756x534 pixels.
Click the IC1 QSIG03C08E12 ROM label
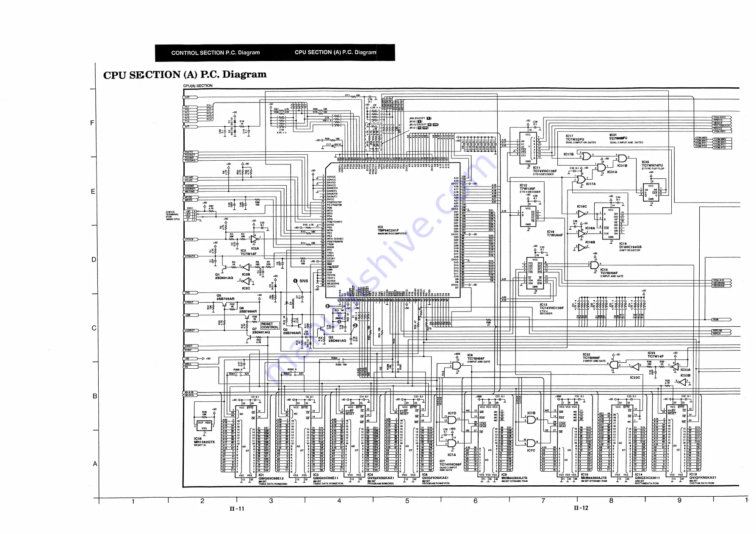pyautogui.click(x=273, y=479)
